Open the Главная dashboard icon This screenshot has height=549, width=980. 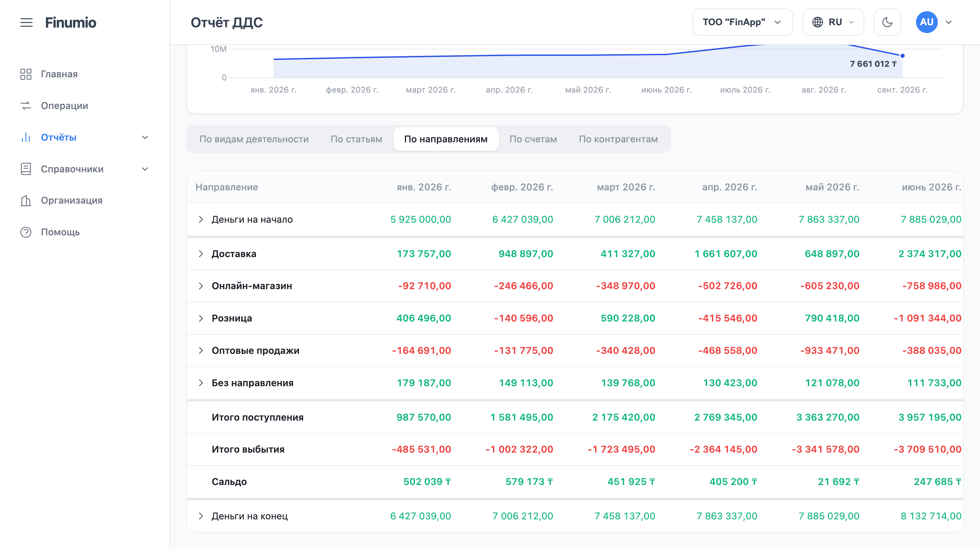pyautogui.click(x=26, y=74)
